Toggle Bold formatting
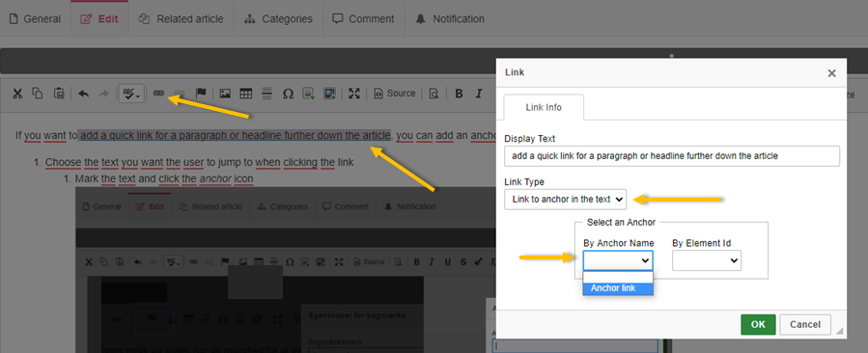This screenshot has height=353, width=868. [x=459, y=94]
